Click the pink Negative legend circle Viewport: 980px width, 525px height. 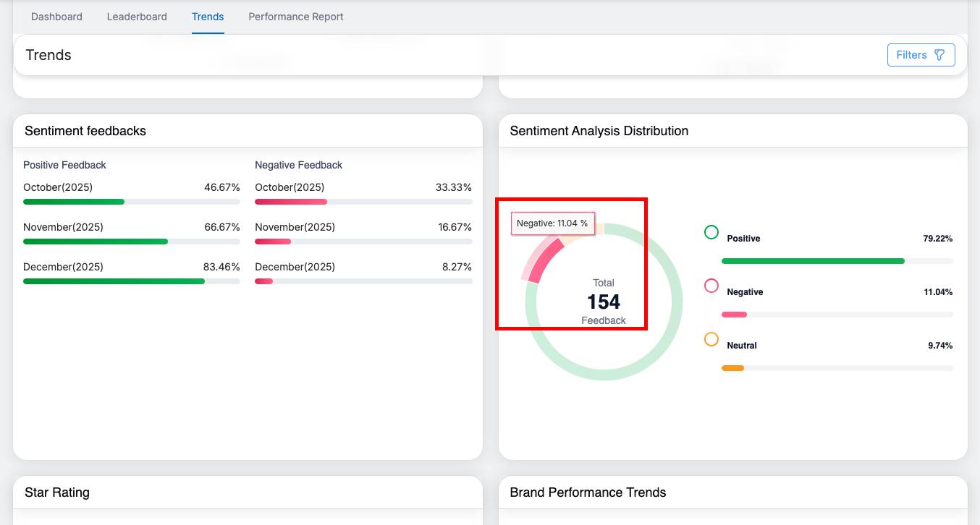click(x=711, y=286)
